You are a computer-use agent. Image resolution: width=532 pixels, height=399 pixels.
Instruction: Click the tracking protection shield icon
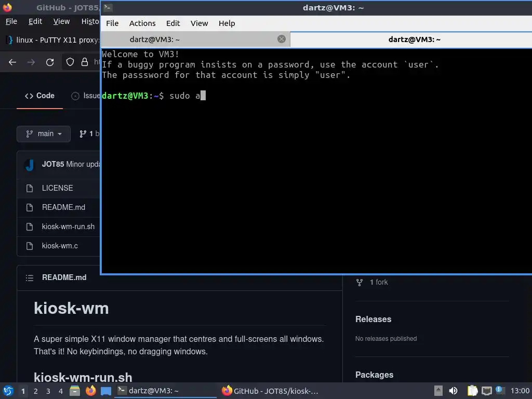tap(70, 62)
